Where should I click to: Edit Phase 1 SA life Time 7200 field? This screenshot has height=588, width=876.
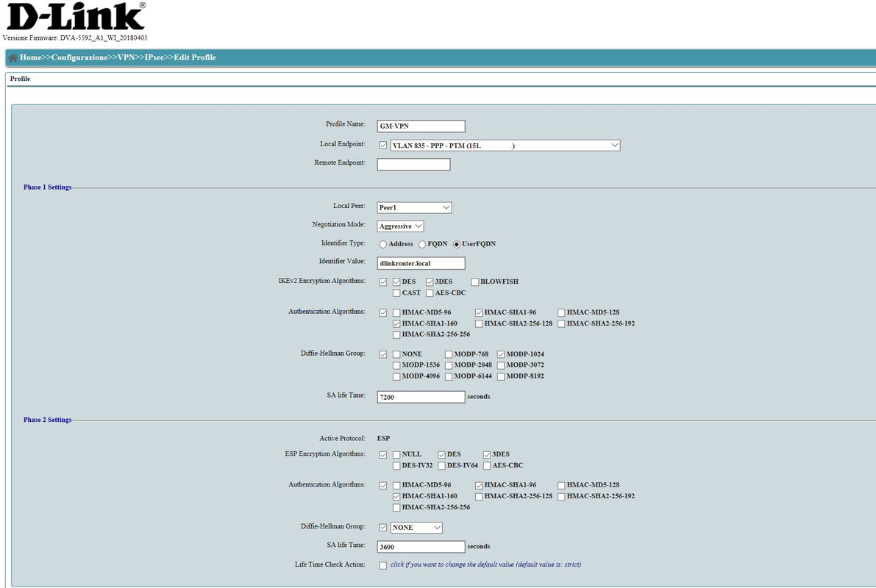(x=421, y=397)
